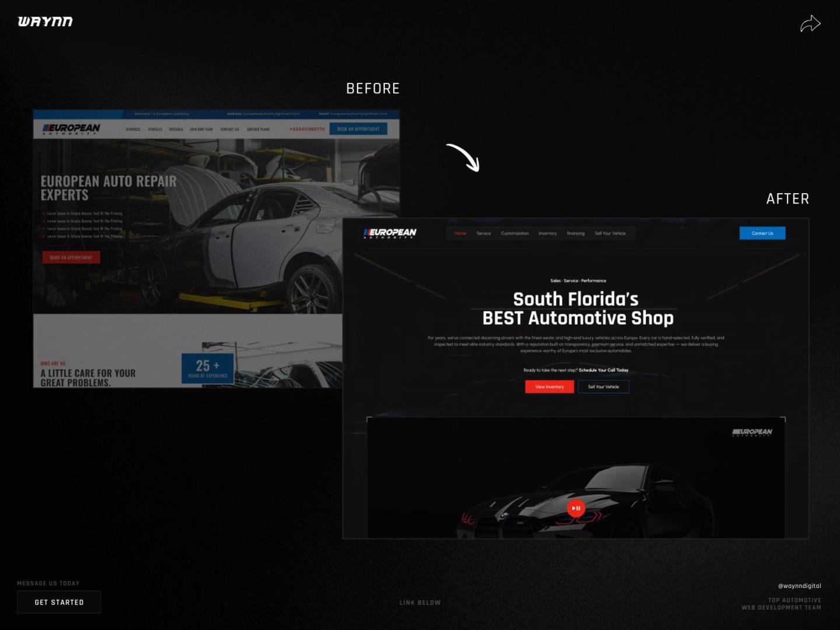
Task: Click the BEFORE heading label
Action: pyautogui.click(x=373, y=89)
